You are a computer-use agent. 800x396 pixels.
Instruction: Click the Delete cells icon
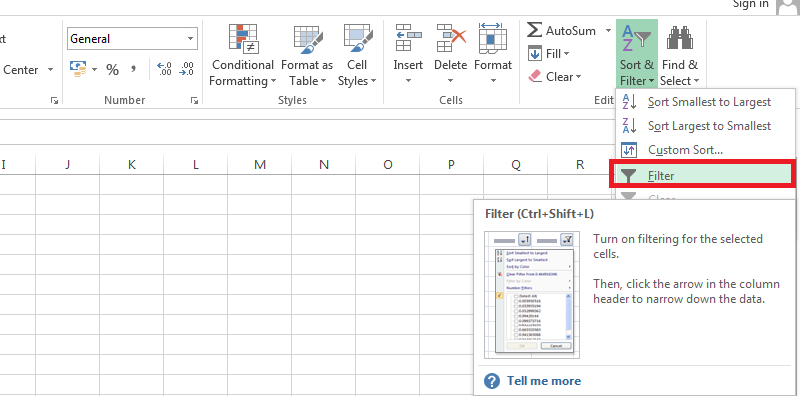[451, 38]
